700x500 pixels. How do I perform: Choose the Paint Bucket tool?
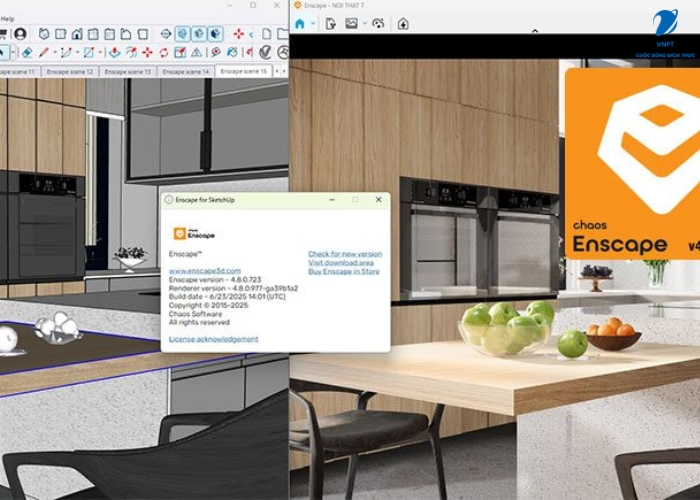(x=232, y=52)
